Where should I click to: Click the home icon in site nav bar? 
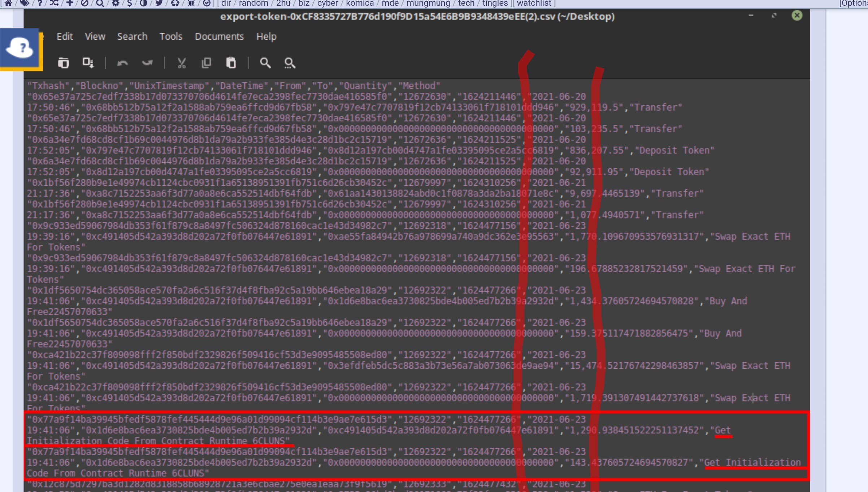[x=8, y=3]
